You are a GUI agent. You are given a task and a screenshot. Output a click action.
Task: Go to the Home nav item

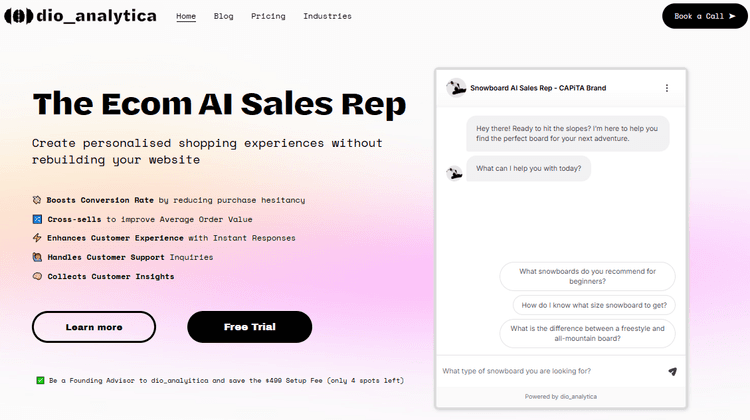pos(186,16)
